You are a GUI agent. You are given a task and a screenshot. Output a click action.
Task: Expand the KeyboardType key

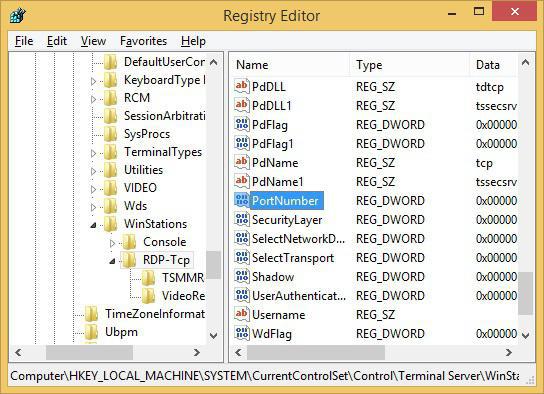pyautogui.click(x=93, y=81)
